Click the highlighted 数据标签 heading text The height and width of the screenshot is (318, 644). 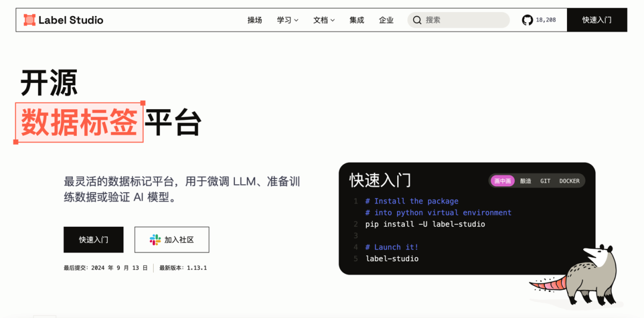(79, 123)
